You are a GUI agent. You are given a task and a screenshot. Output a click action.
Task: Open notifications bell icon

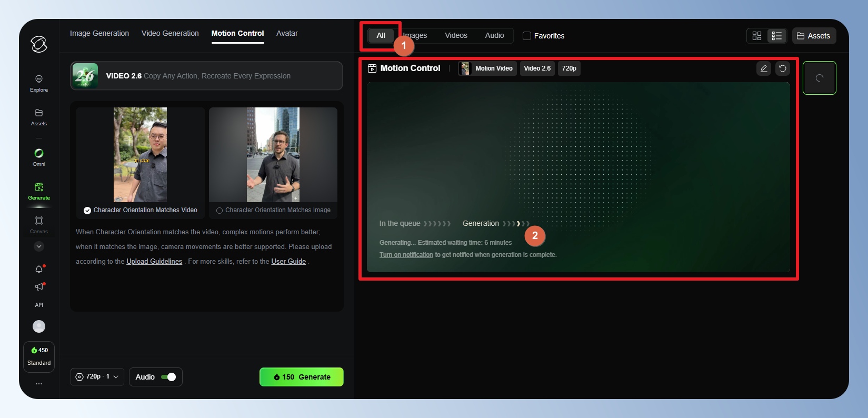[x=39, y=270]
